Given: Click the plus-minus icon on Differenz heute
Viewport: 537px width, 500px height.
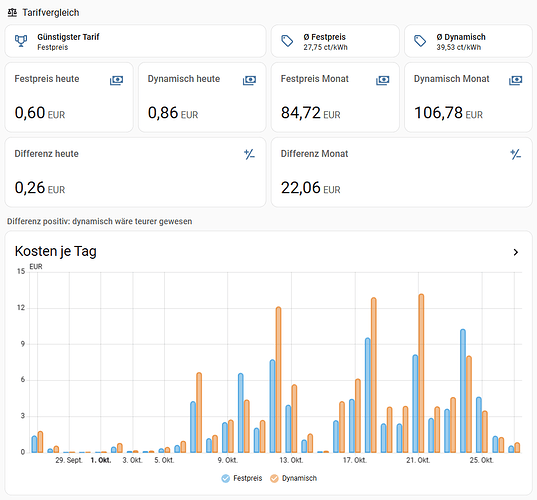Looking at the screenshot, I should 249,154.
